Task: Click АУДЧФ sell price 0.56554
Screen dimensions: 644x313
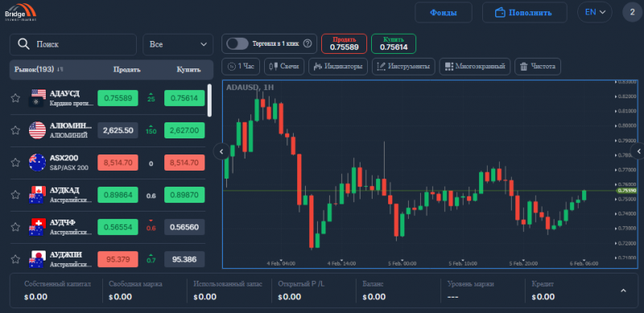Action: coord(118,227)
